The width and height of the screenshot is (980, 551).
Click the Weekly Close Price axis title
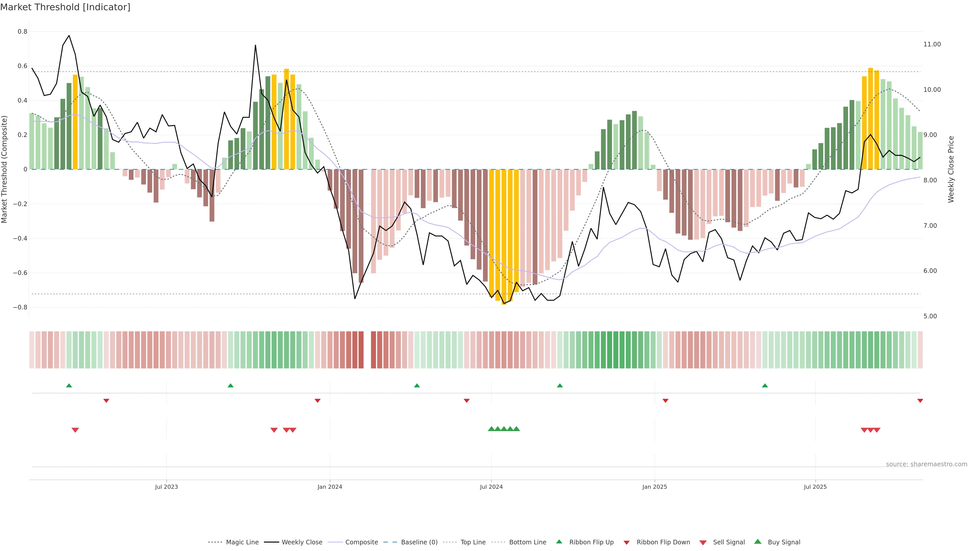951,169
